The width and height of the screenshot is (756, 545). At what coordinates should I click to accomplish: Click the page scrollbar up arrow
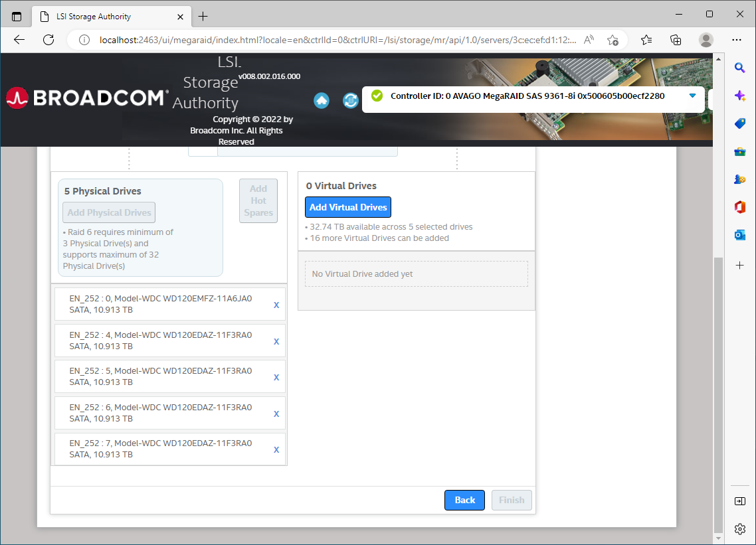point(718,59)
